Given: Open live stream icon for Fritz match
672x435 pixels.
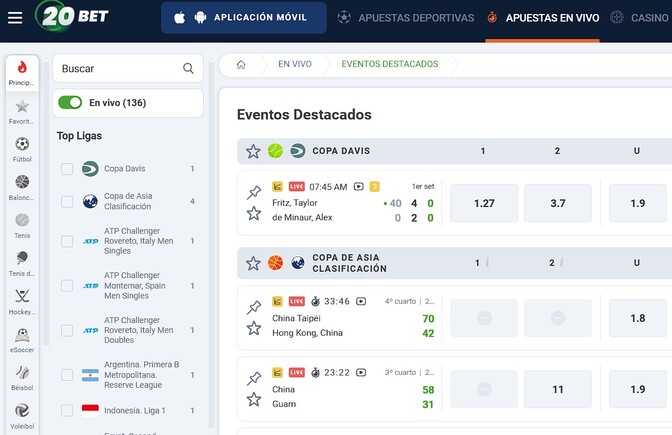Looking at the screenshot, I should (359, 187).
